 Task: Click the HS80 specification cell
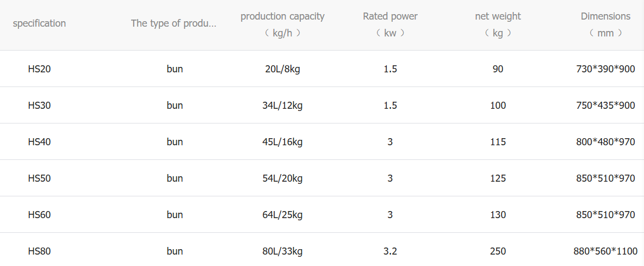(39, 251)
